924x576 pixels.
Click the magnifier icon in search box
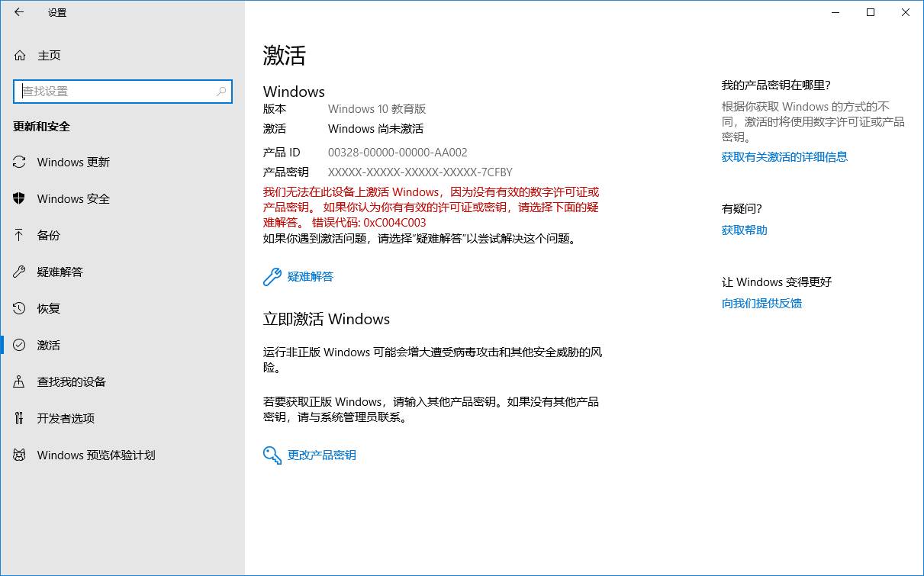pyautogui.click(x=221, y=91)
